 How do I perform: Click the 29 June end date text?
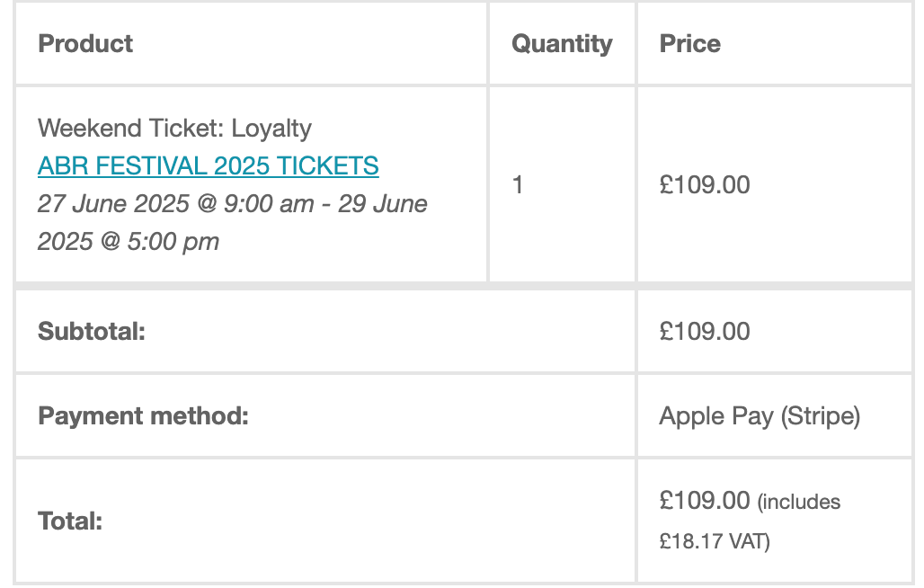382,204
